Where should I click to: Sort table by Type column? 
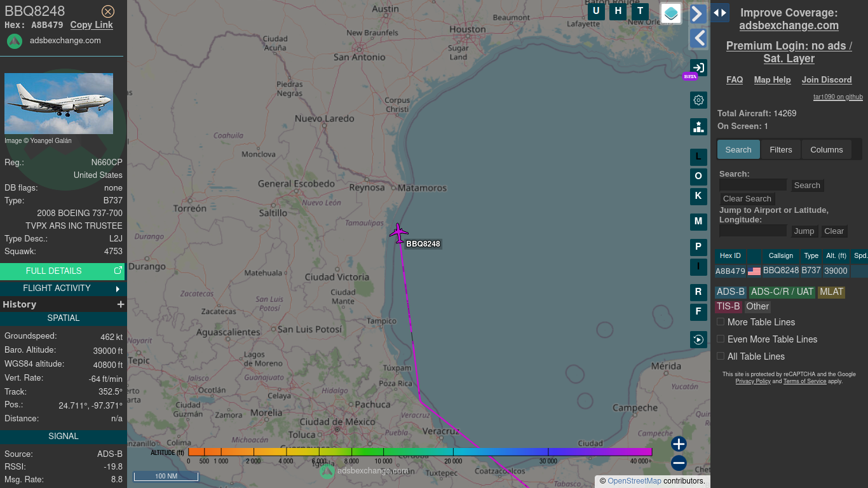811,255
